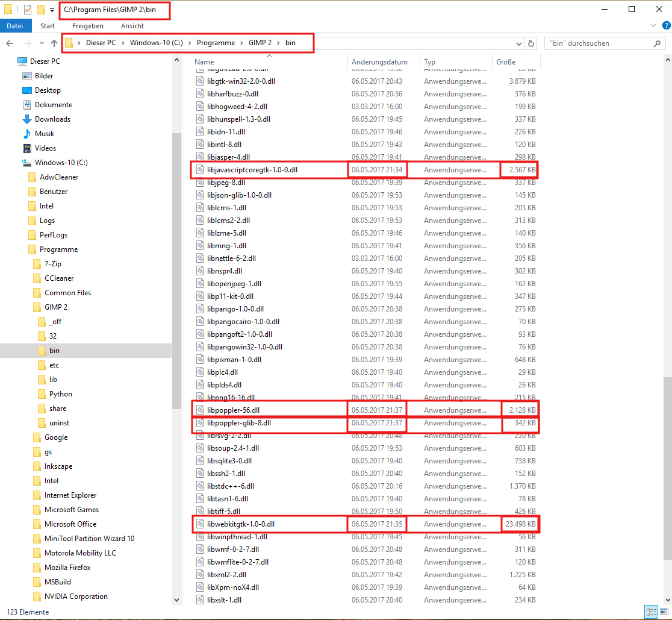672x620 pixels.
Task: Open the help question mark icon
Action: coord(667,26)
